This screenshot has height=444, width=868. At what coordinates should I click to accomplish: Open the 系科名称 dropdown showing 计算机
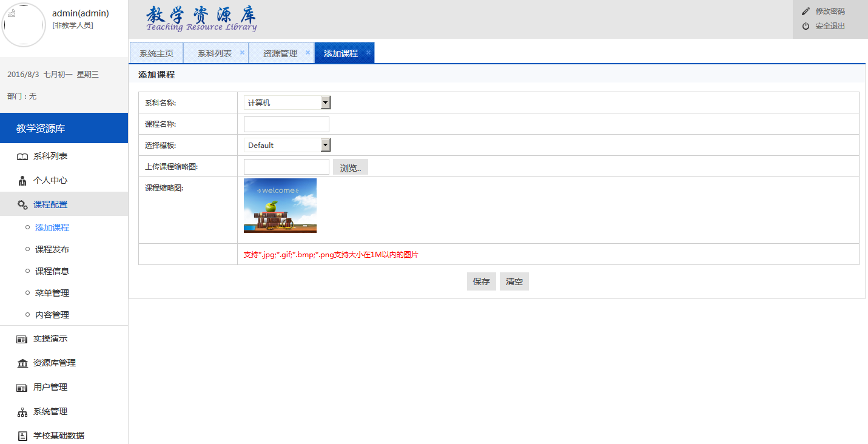(287, 103)
